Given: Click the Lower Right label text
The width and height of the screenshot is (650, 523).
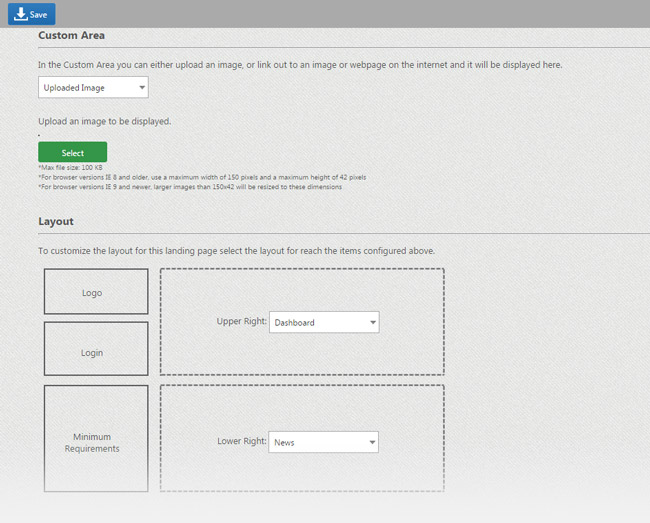Looking at the screenshot, I should [x=241, y=441].
